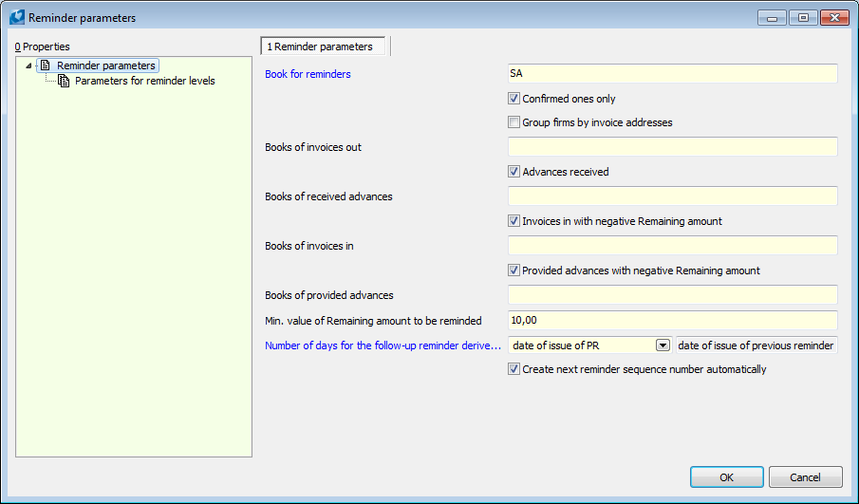Switch to the 1 Reminder parameters tab

tap(324, 47)
